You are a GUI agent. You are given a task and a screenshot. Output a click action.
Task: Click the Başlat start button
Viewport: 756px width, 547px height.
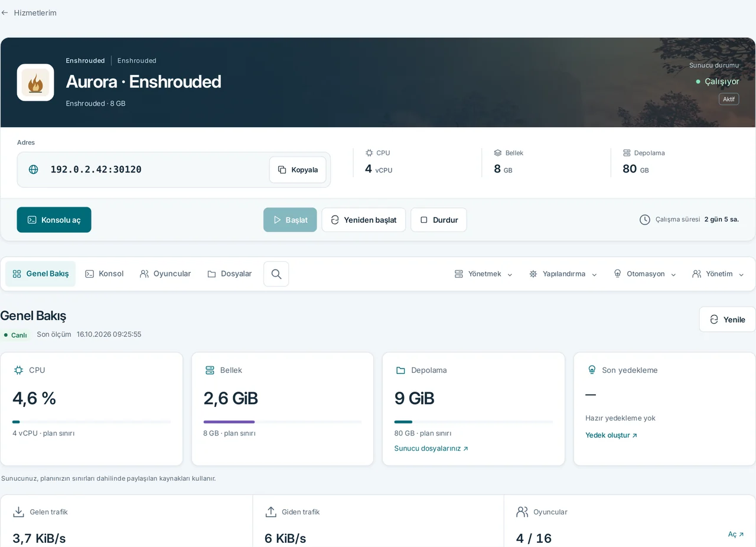pos(290,220)
